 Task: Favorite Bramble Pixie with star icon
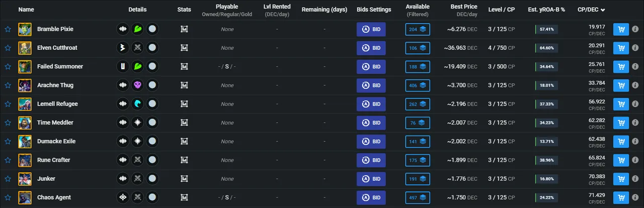point(8,29)
